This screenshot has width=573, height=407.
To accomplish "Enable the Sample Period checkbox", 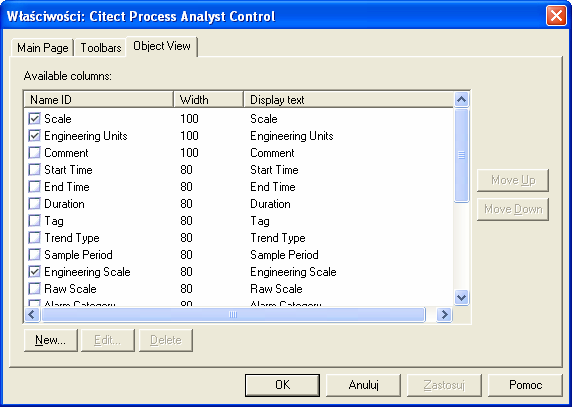I will pos(34,255).
